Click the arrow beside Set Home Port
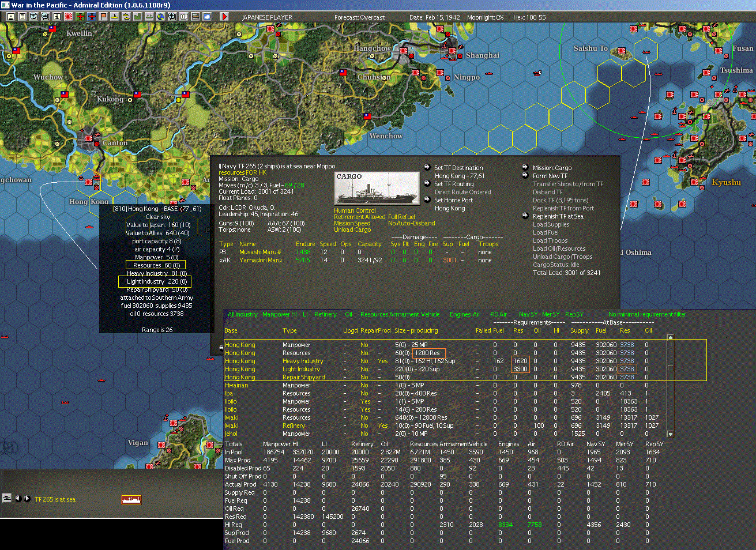Screen dimensions: 756x550 point(427,199)
